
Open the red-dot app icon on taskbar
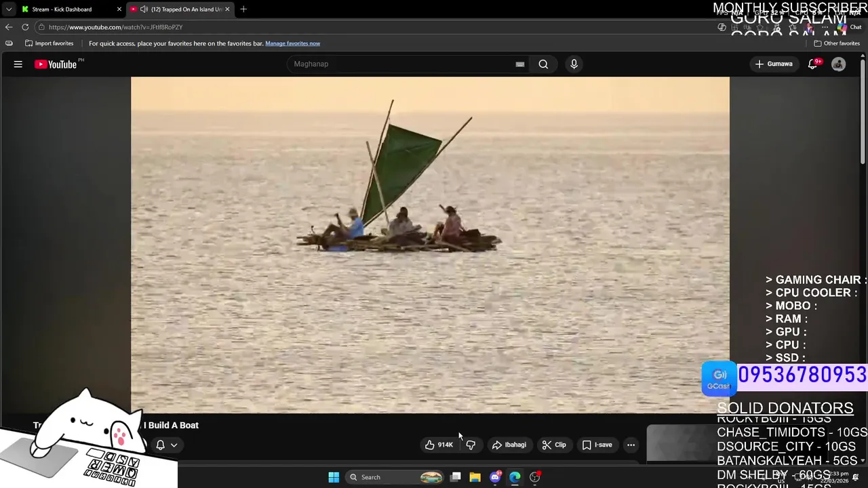535,477
